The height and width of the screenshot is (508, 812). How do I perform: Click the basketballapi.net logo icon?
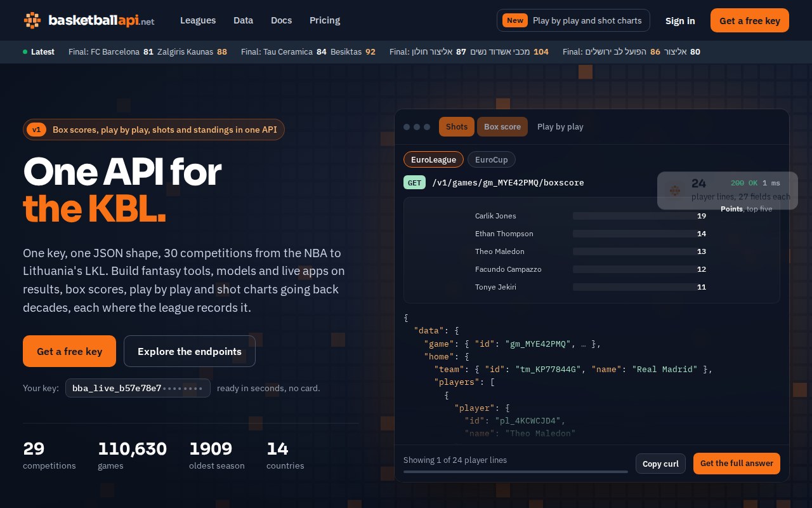(32, 20)
